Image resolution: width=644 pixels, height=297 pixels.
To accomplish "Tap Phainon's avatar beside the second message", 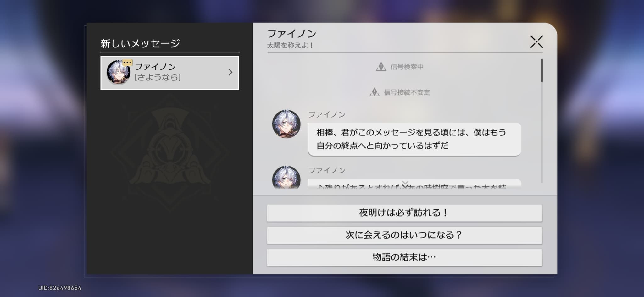I will pos(286,178).
